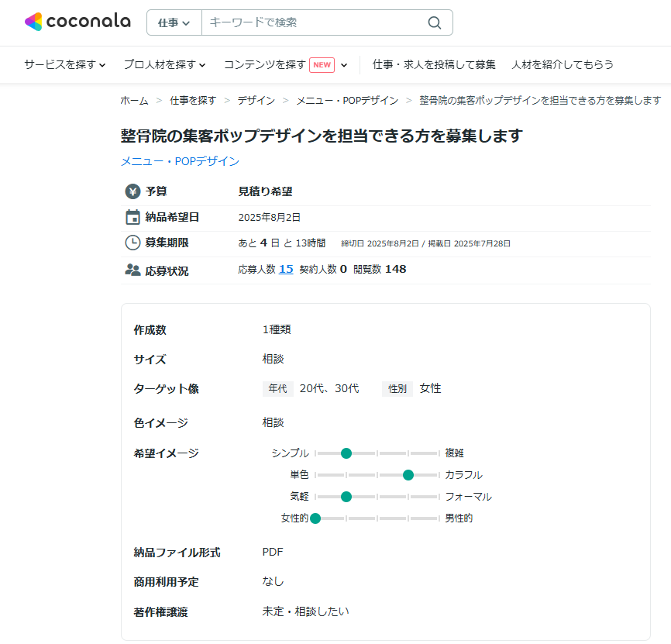The image size is (671, 644).
Task: Go to ホーム in breadcrumb
Action: coord(134,100)
